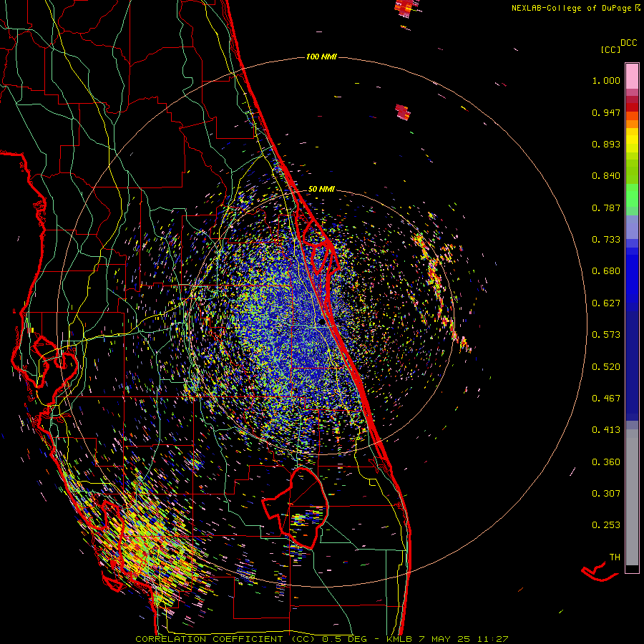
Task: Click the 50 NMI range ring label
Action: pos(321,189)
